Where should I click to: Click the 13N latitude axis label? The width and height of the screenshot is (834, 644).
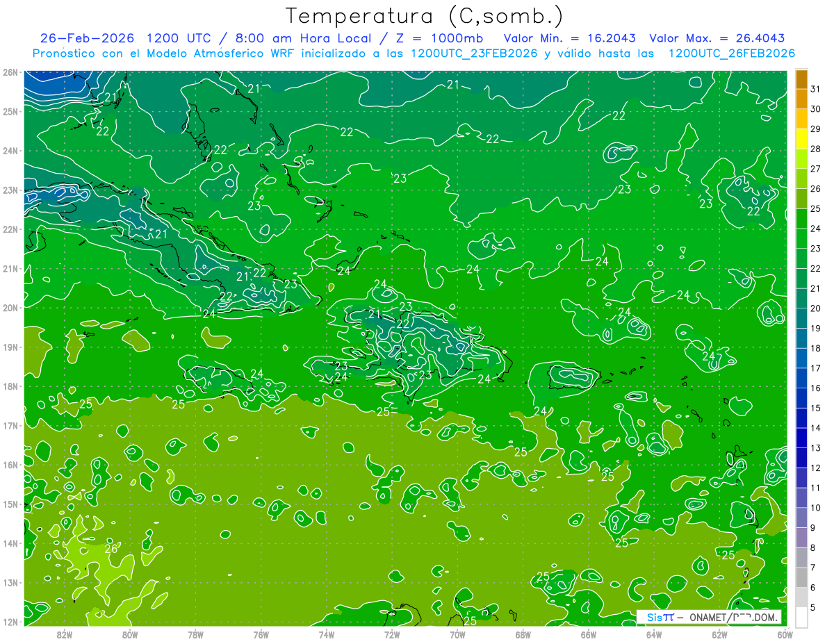[10, 582]
